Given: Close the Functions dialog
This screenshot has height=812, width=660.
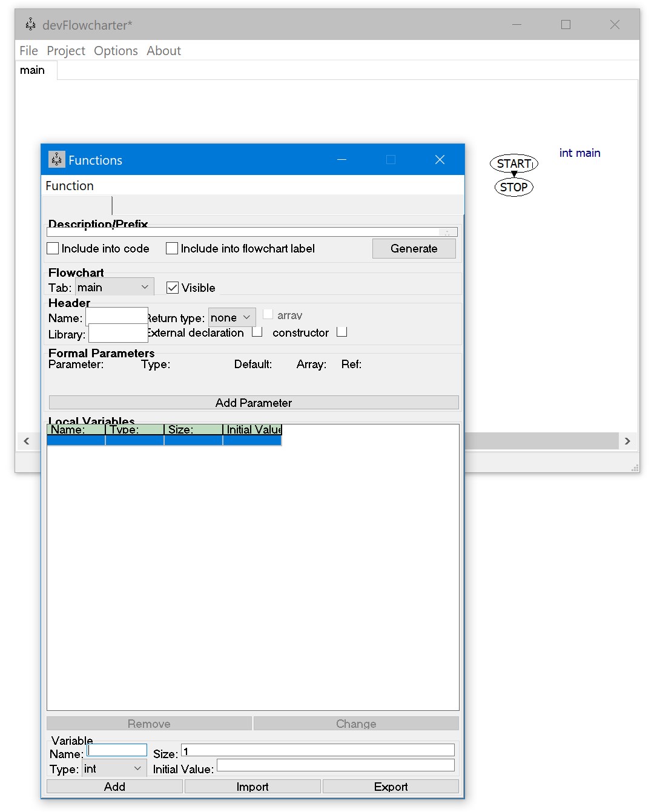Looking at the screenshot, I should (440, 160).
